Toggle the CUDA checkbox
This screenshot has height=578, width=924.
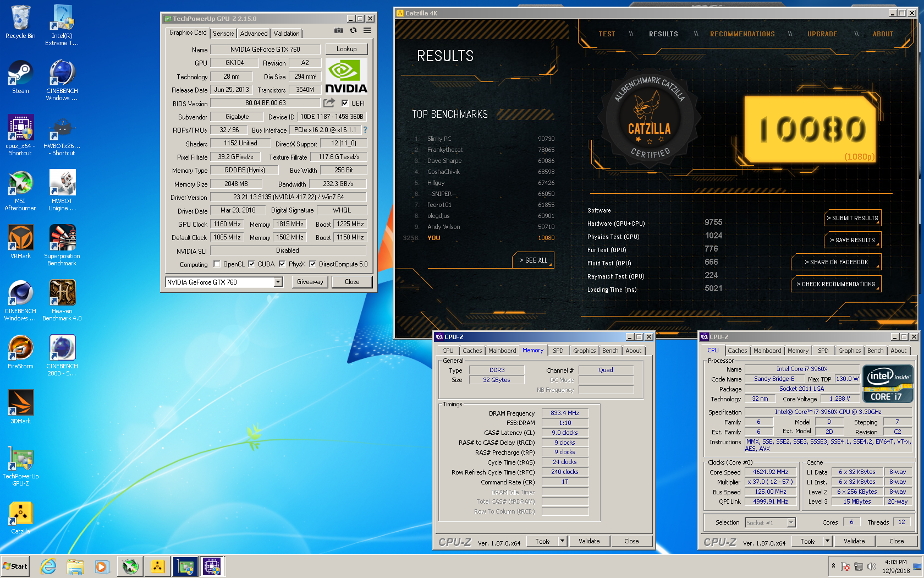pyautogui.click(x=251, y=264)
